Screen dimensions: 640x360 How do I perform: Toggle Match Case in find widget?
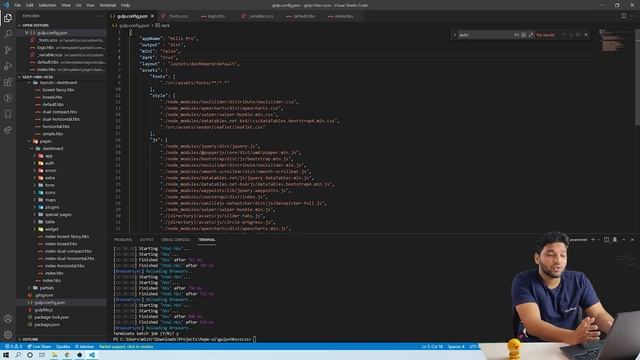[517, 35]
